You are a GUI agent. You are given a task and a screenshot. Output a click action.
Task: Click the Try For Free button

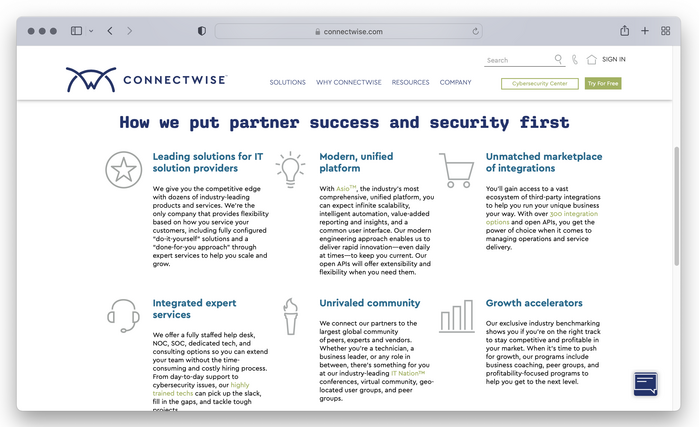click(x=603, y=83)
